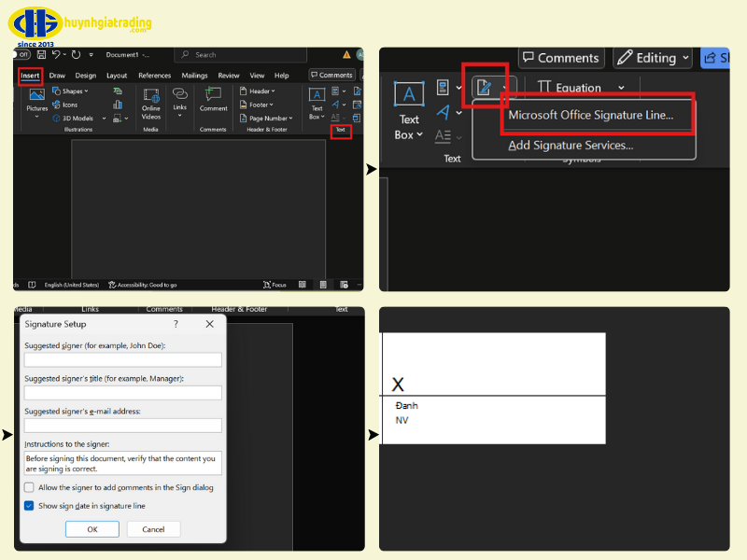Screen dimensions: 747x560
Task: Uncheck Show sign date in signature line
Action: pos(29,506)
